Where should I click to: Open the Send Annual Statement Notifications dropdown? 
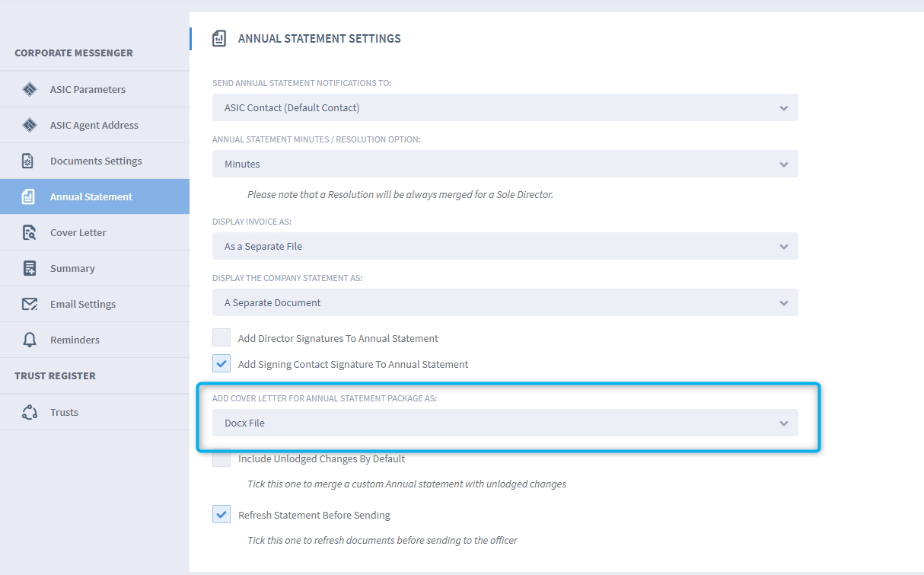[x=505, y=107]
